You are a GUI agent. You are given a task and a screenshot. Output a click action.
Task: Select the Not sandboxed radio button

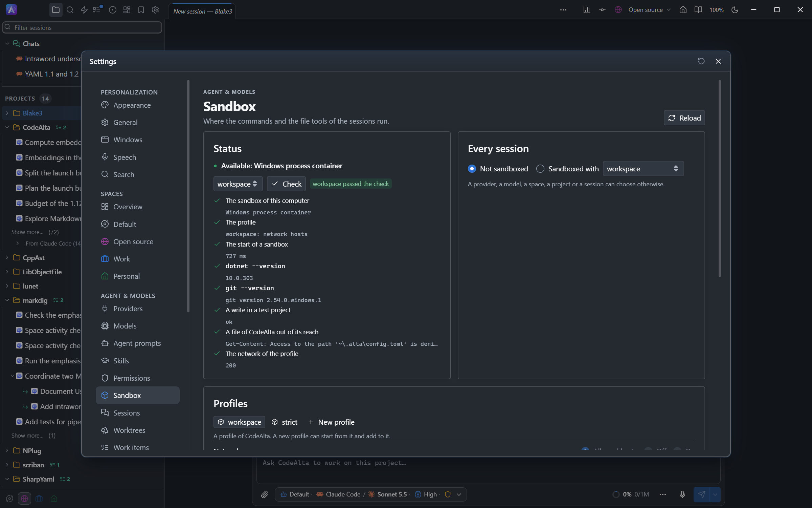click(x=472, y=169)
